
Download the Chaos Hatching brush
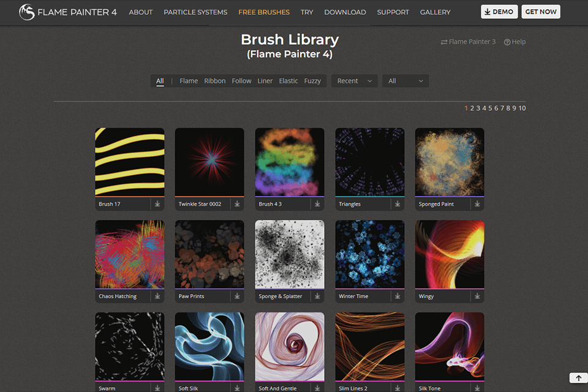click(x=157, y=296)
